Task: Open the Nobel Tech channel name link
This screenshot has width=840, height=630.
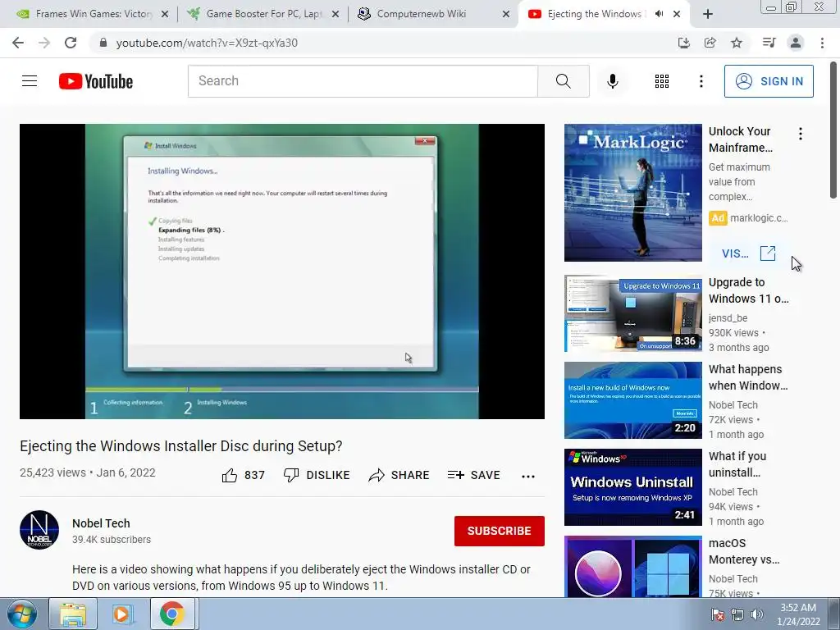Action: (101, 523)
